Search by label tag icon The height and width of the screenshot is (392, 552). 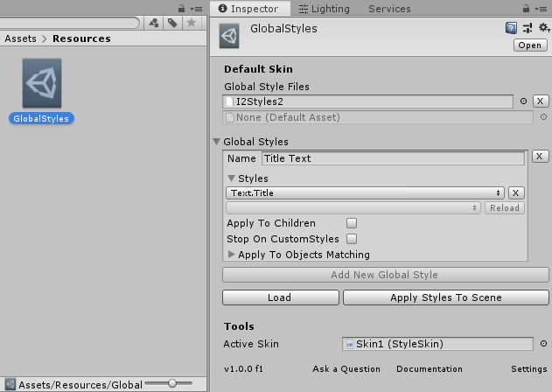(x=173, y=24)
